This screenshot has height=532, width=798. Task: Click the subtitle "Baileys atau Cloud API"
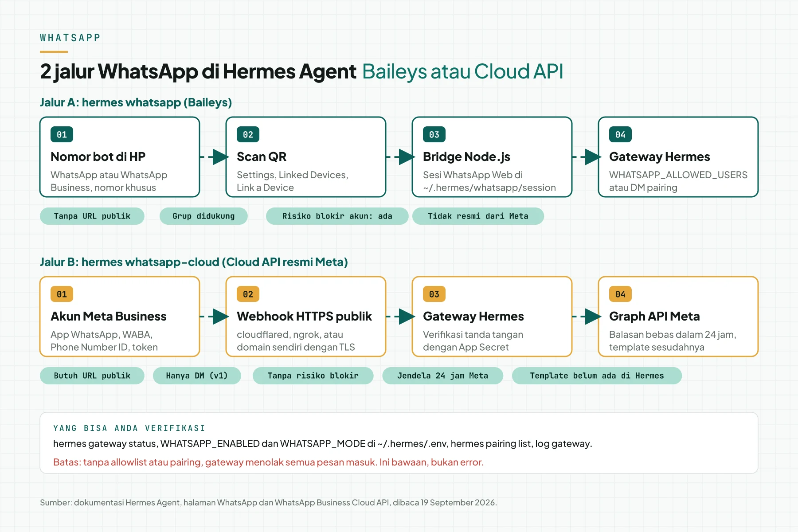[463, 71]
